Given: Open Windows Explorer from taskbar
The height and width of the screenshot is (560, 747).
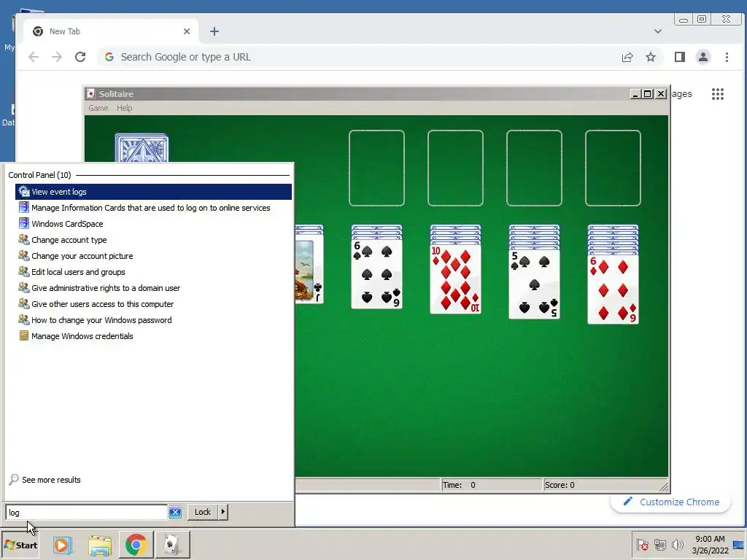Looking at the screenshot, I should [x=99, y=545].
